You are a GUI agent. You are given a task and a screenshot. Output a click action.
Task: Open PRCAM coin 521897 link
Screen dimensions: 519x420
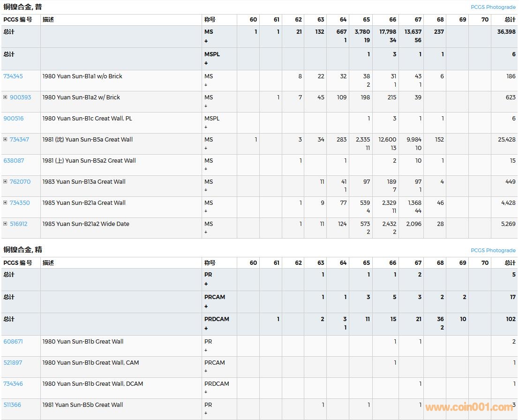coord(13,363)
